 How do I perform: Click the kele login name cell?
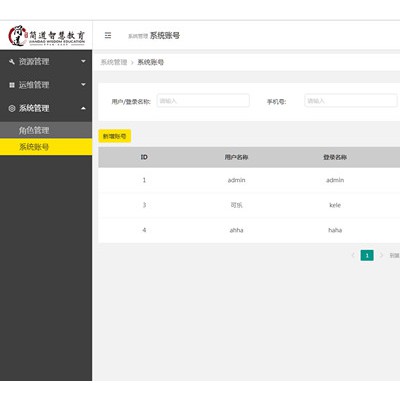click(x=335, y=205)
